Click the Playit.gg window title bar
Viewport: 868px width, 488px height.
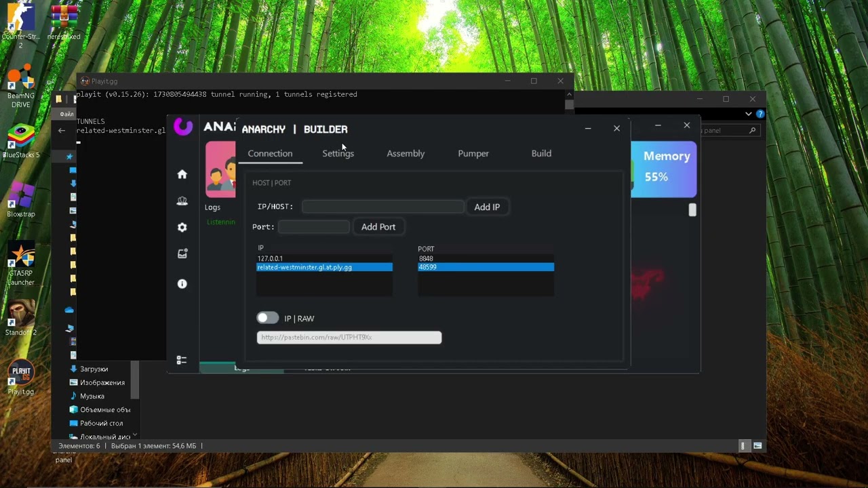pos(325,81)
